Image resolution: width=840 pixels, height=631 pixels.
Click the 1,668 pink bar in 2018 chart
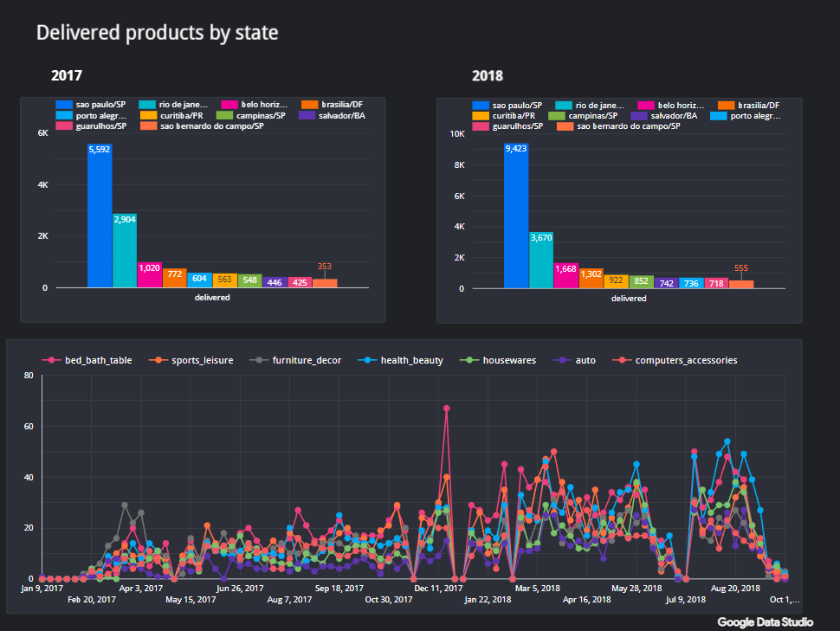pyautogui.click(x=566, y=276)
